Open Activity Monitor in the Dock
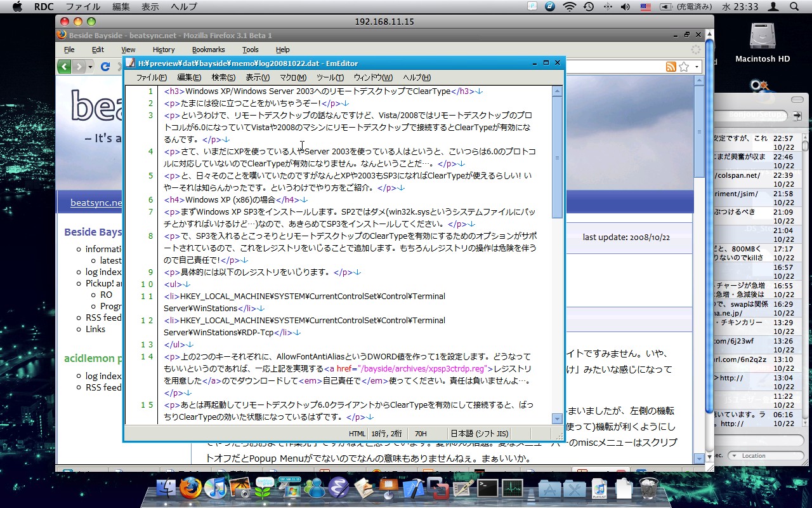Image resolution: width=812 pixels, height=508 pixels. coord(512,488)
